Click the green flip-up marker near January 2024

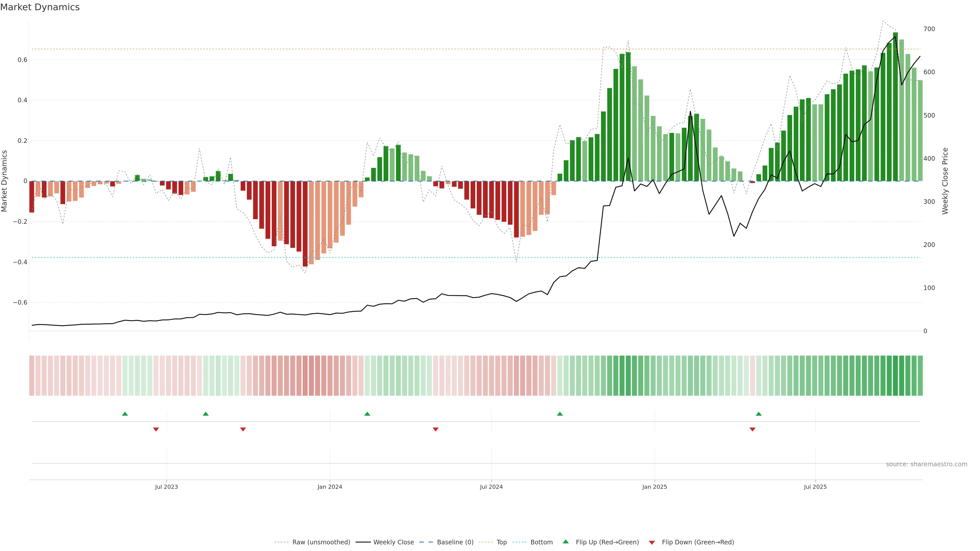pyautogui.click(x=367, y=414)
